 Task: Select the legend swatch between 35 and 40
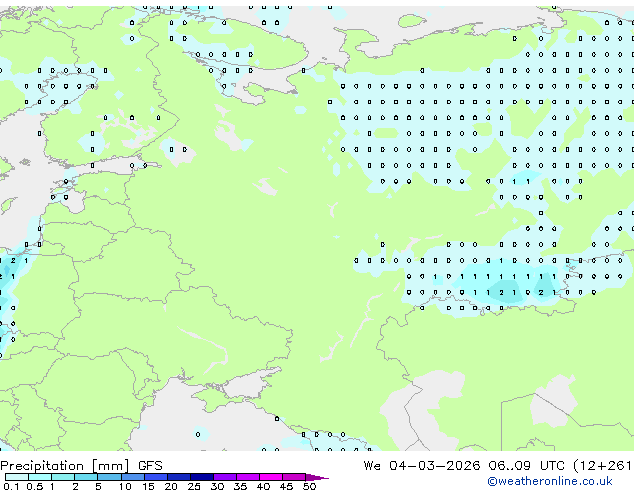point(248,477)
